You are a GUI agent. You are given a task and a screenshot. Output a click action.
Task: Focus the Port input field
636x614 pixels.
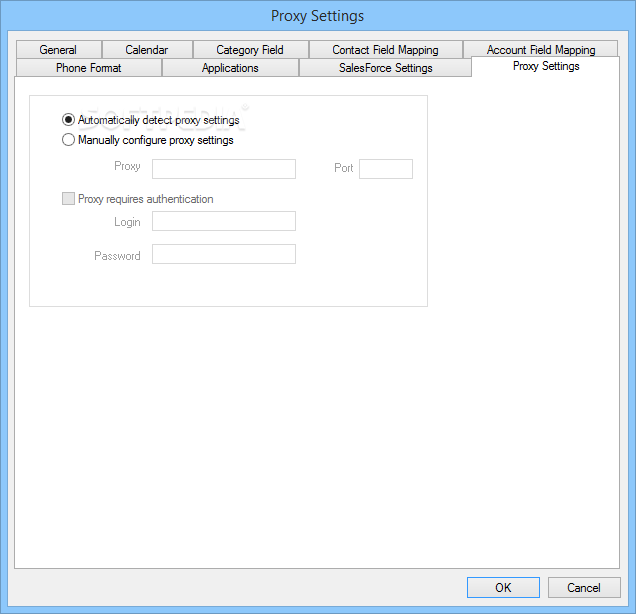click(386, 169)
